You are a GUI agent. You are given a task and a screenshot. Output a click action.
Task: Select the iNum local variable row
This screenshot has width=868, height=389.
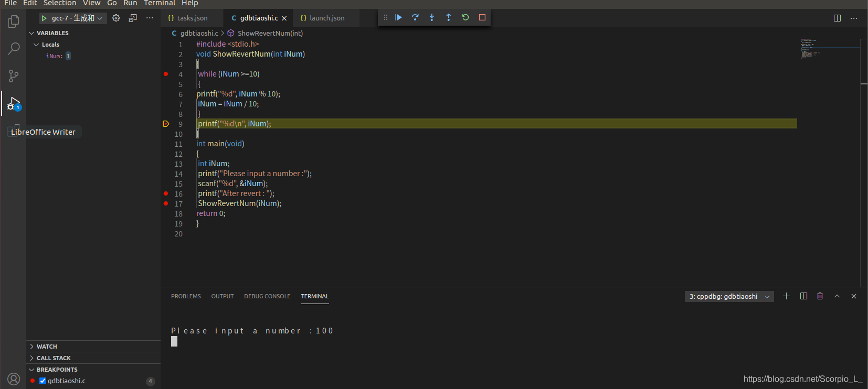coord(93,56)
